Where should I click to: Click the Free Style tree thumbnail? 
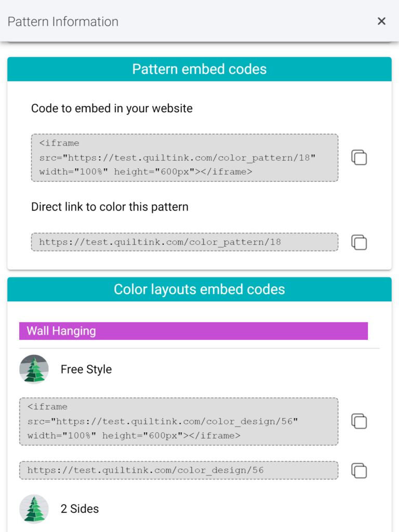(34, 369)
